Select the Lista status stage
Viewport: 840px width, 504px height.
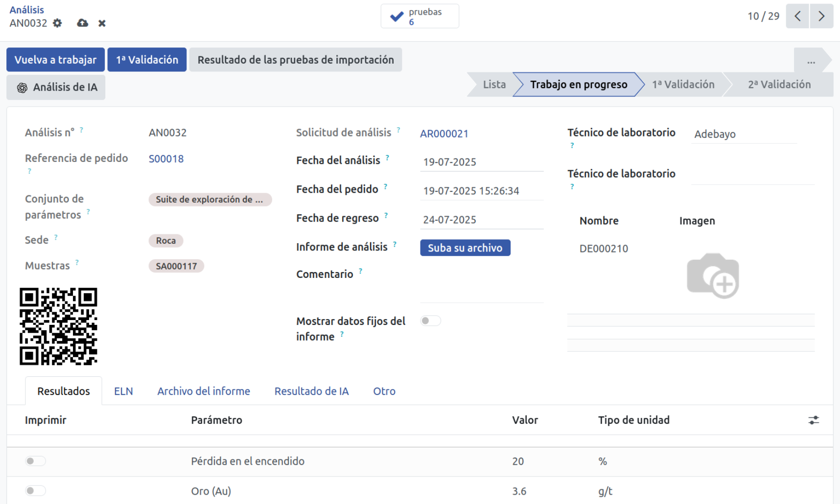tap(494, 84)
